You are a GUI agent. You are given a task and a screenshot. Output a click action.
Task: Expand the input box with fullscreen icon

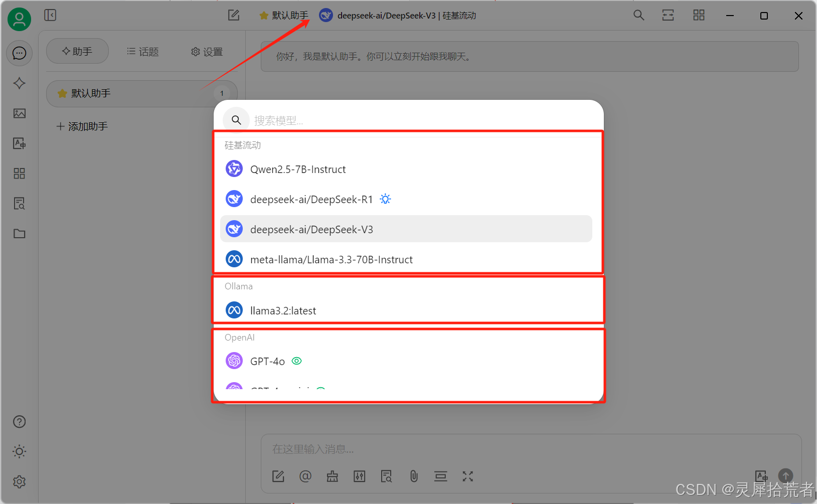[468, 476]
